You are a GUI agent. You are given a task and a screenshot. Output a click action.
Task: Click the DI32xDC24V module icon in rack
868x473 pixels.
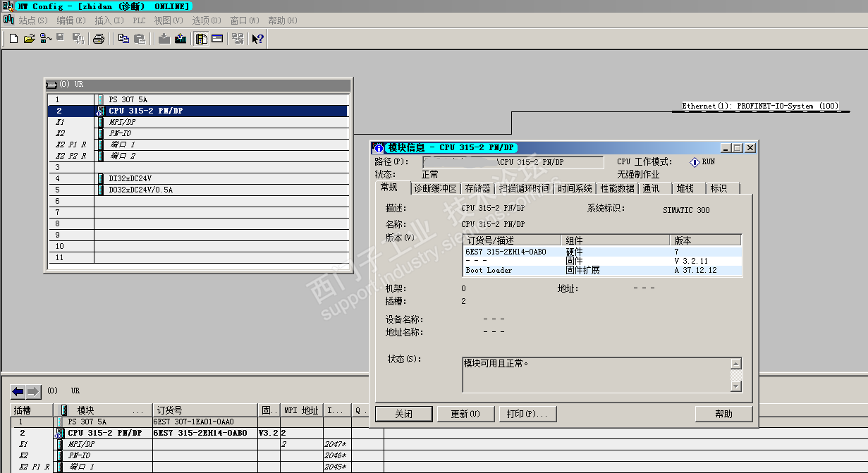coord(101,178)
